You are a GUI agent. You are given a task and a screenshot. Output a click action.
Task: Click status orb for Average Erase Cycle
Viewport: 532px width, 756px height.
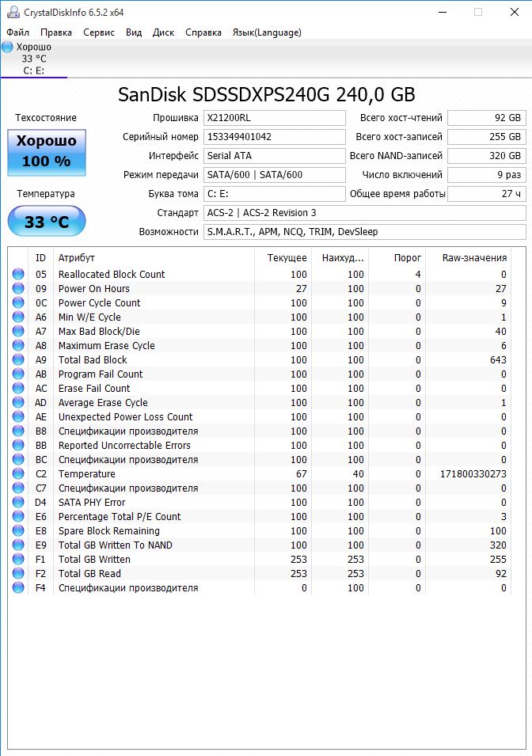(18, 402)
